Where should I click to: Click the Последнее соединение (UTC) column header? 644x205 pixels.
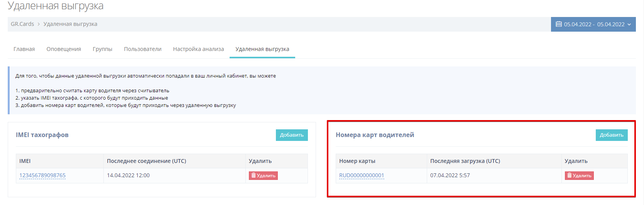[x=146, y=161]
